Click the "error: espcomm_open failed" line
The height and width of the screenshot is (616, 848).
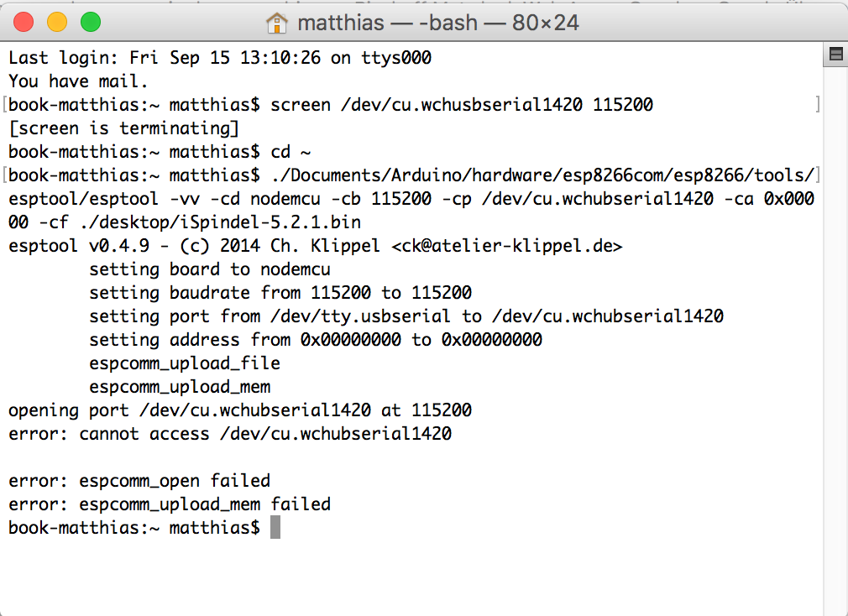coord(139,481)
